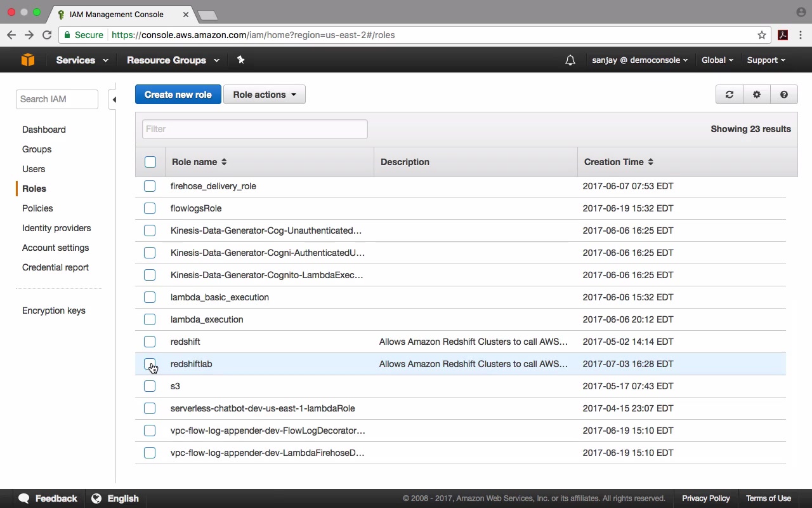Reload the browser page
This screenshot has height=508, width=812.
pos(47,35)
